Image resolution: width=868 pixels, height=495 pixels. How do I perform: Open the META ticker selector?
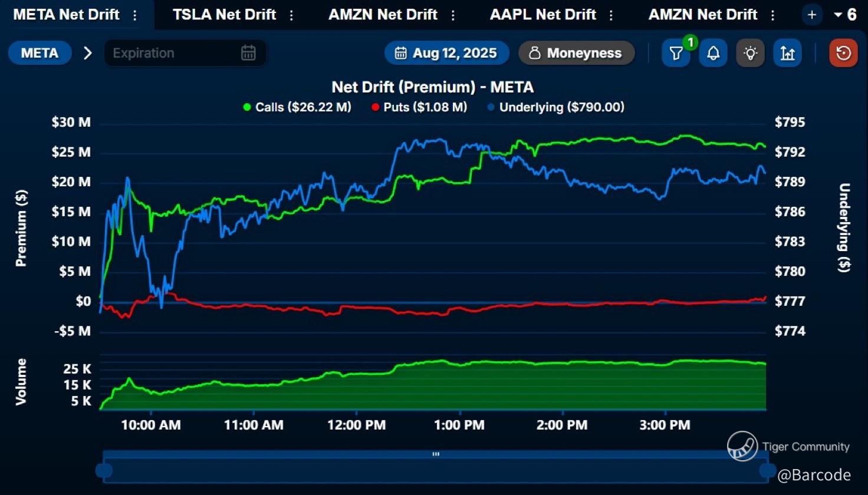pos(40,53)
